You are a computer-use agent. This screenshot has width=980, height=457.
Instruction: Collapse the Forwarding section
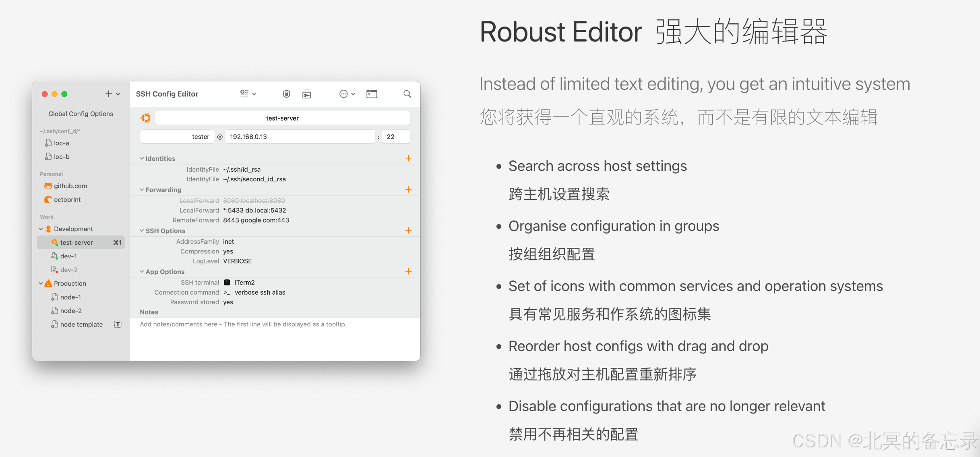click(x=142, y=190)
